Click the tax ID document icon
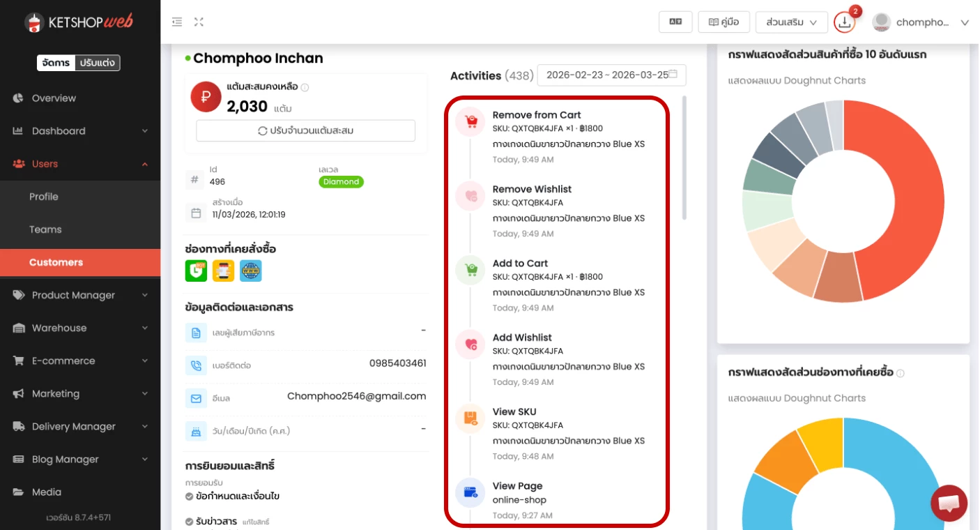This screenshot has height=530, width=980. point(196,333)
